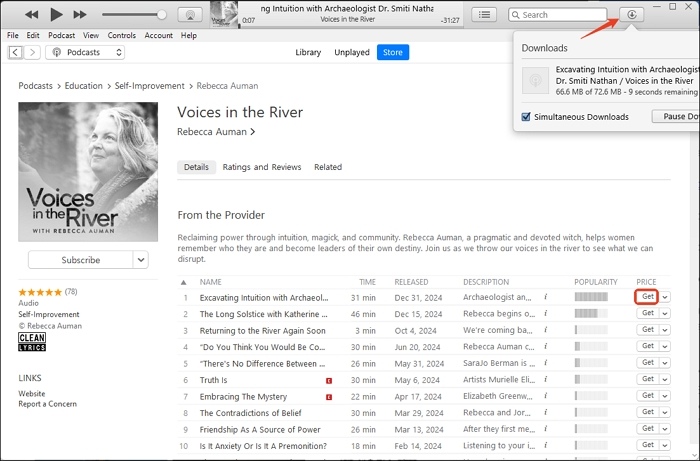Expand the Subscribe dropdown arrow
The height and width of the screenshot is (461, 700).
click(141, 260)
